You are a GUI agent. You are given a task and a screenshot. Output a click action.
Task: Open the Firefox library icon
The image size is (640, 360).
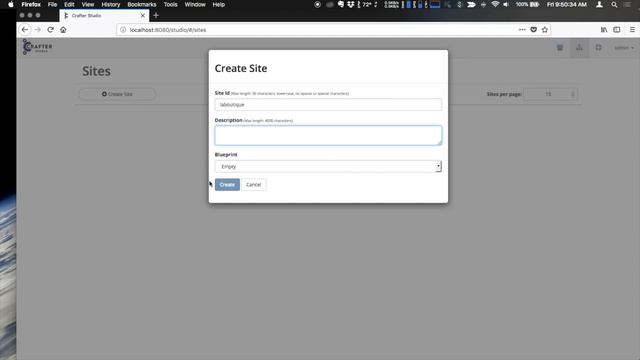coord(604,30)
